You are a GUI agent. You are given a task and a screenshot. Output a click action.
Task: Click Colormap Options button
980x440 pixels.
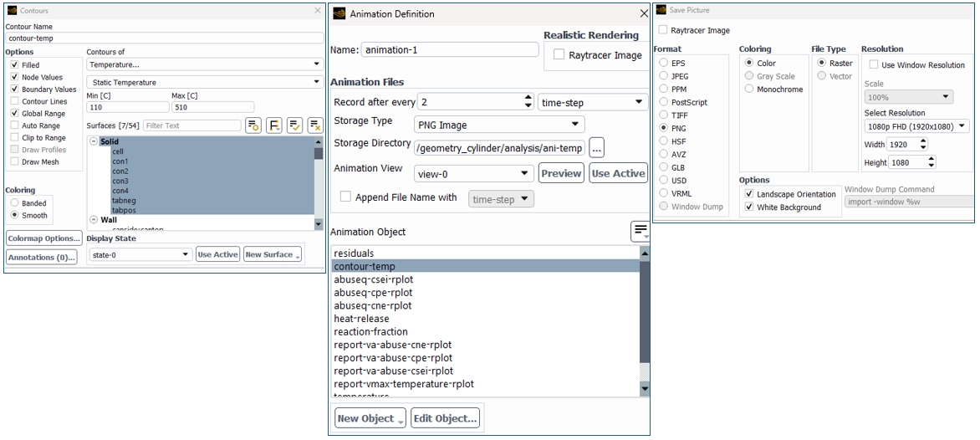pyautogui.click(x=43, y=238)
